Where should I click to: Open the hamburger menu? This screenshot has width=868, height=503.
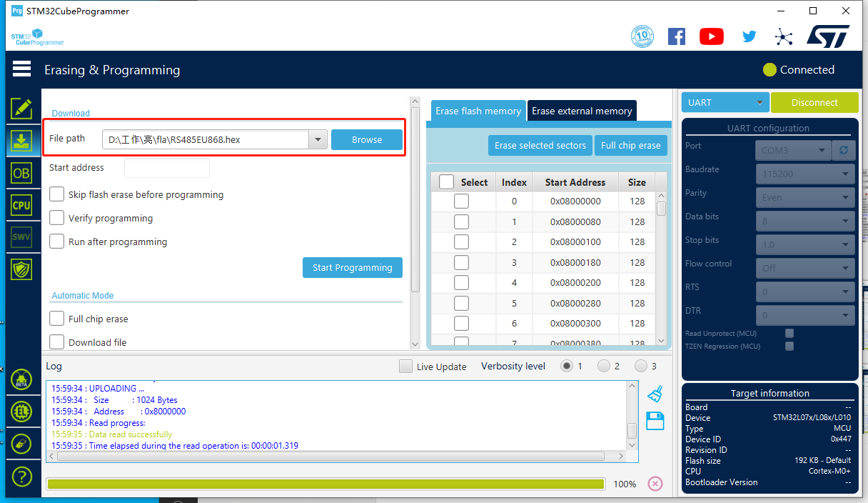[x=21, y=69]
